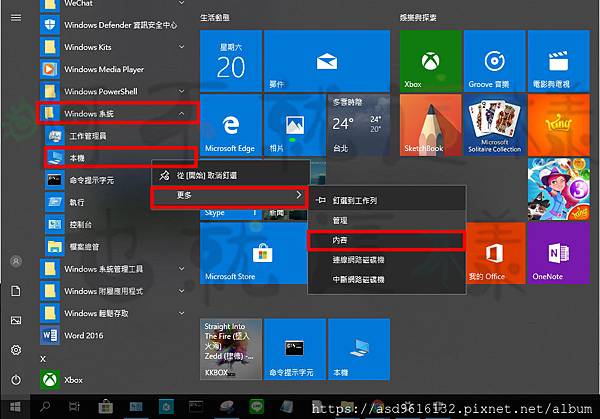The height and width of the screenshot is (419, 600).
Task: Collapse the Windows 系統 folder
Action: [x=181, y=114]
